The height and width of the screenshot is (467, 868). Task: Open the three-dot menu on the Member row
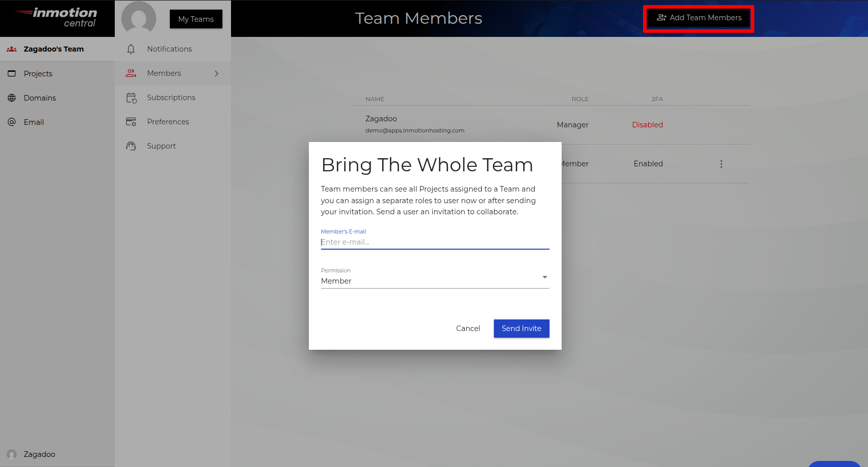point(721,163)
